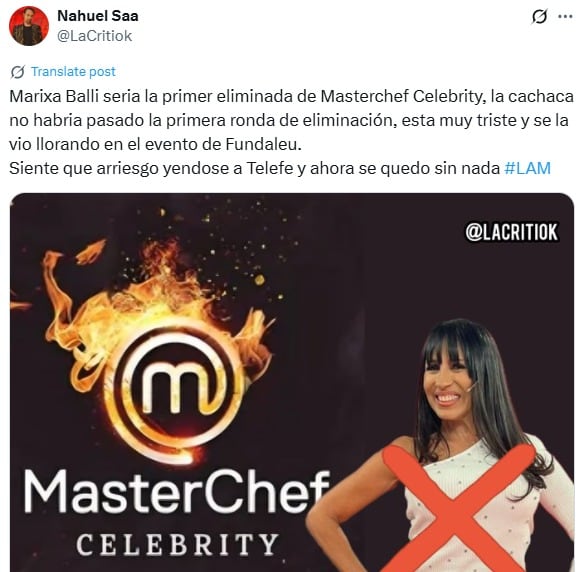Click the word eliminación in the post text
Image resolution: width=585 pixels, height=572 pixels.
[349, 121]
